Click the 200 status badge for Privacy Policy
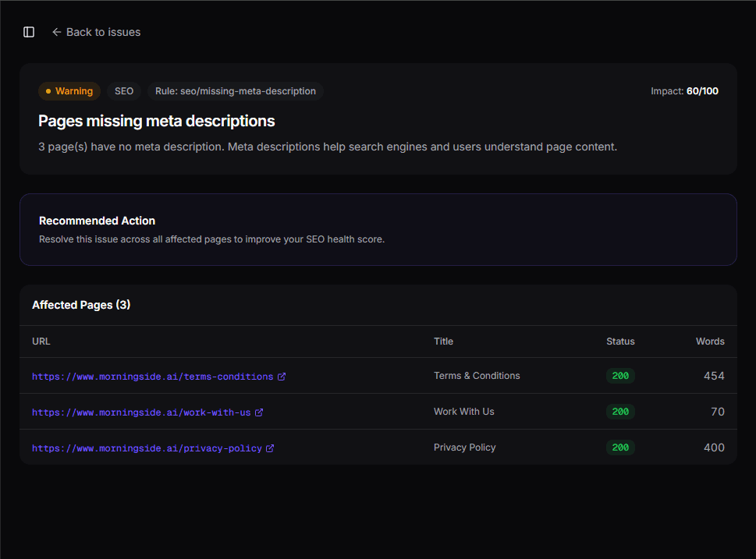 [620, 448]
